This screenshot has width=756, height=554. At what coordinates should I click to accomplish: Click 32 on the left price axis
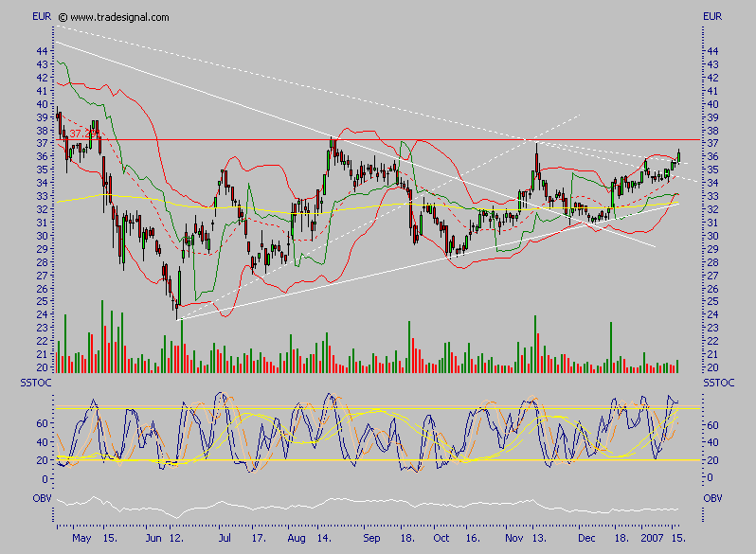tap(42, 209)
